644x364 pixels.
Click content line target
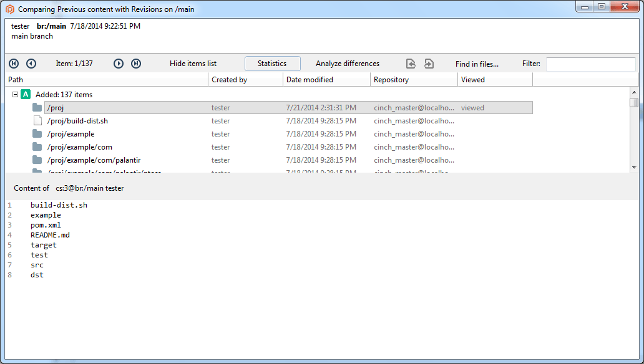click(x=44, y=245)
